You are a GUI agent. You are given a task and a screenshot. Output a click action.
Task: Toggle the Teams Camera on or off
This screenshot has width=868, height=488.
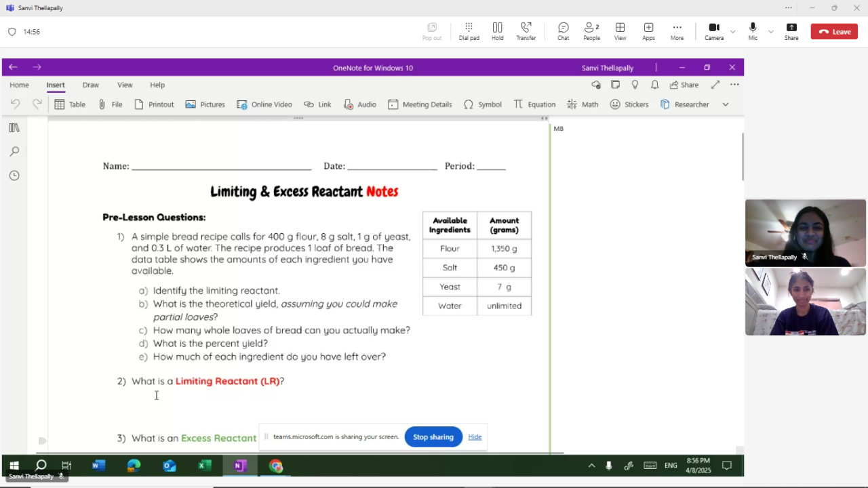coord(713,31)
